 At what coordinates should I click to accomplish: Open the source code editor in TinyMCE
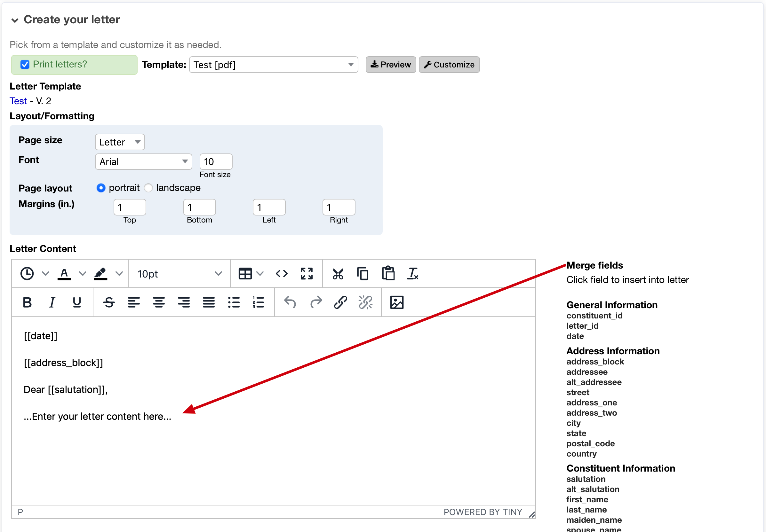pos(282,273)
